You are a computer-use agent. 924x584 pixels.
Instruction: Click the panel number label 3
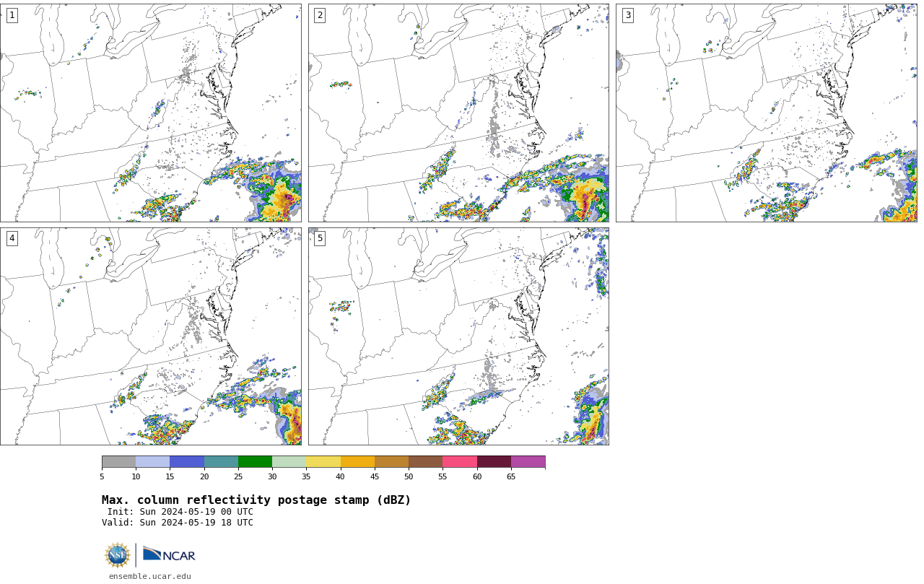628,15
